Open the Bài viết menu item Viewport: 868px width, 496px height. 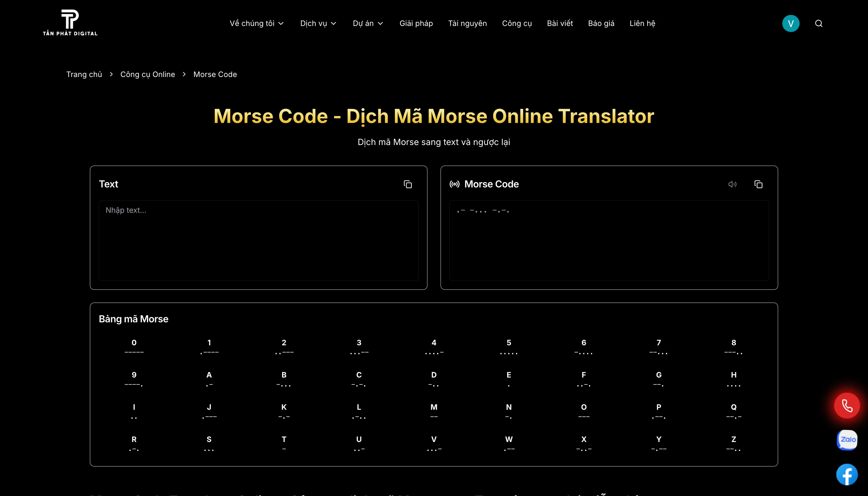coord(560,23)
